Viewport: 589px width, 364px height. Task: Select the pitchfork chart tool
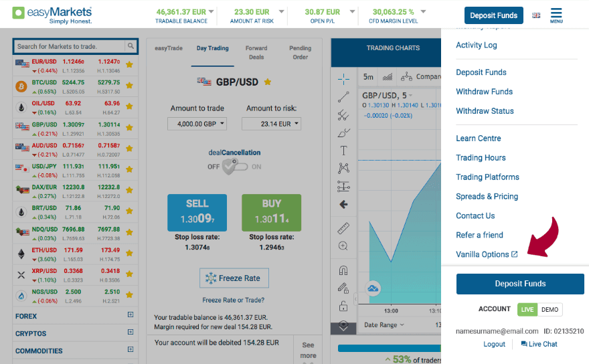(x=343, y=115)
